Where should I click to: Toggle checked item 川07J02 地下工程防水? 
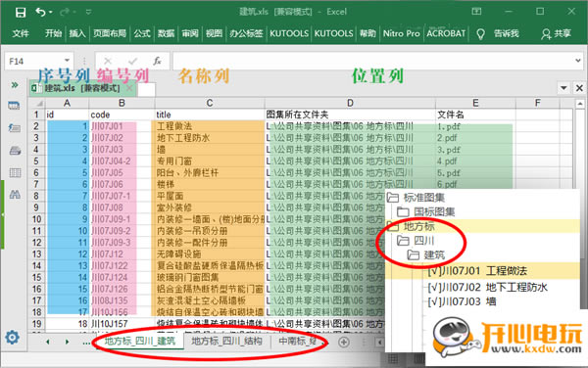487,287
